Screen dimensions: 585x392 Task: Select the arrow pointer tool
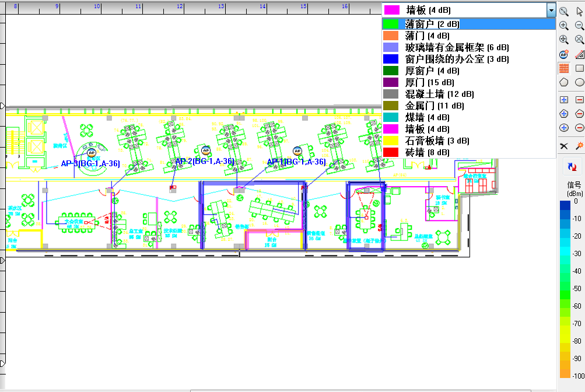pos(579,11)
